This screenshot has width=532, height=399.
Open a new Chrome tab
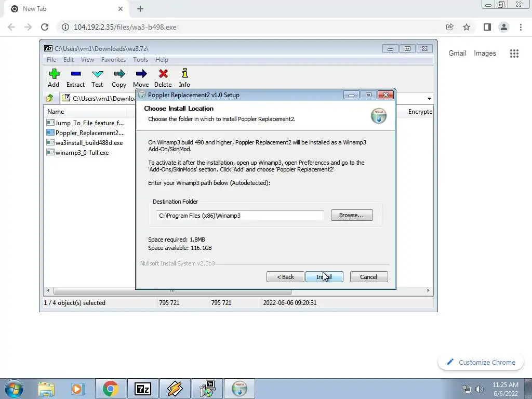click(x=140, y=9)
